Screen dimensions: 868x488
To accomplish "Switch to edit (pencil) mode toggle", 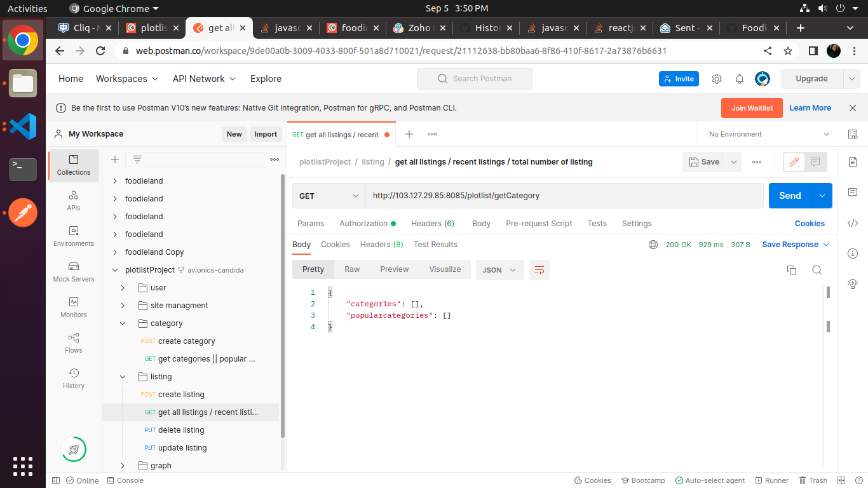I will [794, 162].
